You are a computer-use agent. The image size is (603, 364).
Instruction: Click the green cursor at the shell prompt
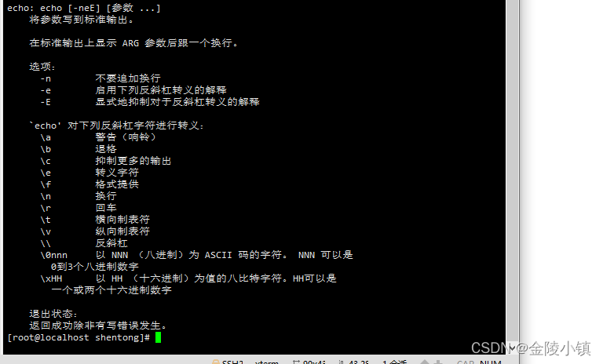(x=158, y=337)
